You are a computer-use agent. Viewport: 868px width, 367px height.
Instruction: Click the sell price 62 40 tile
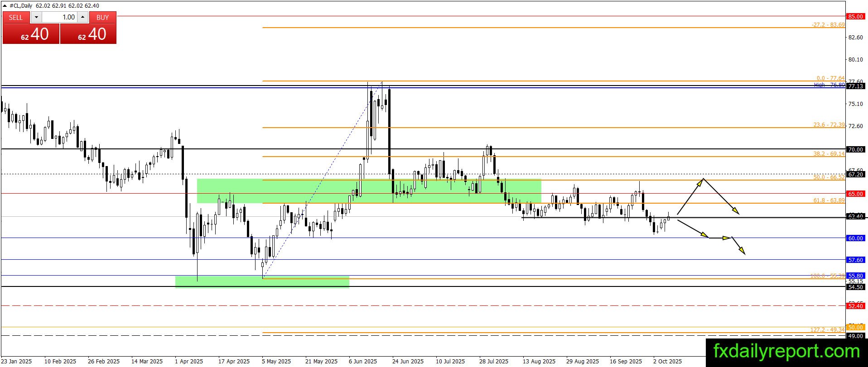31,34
